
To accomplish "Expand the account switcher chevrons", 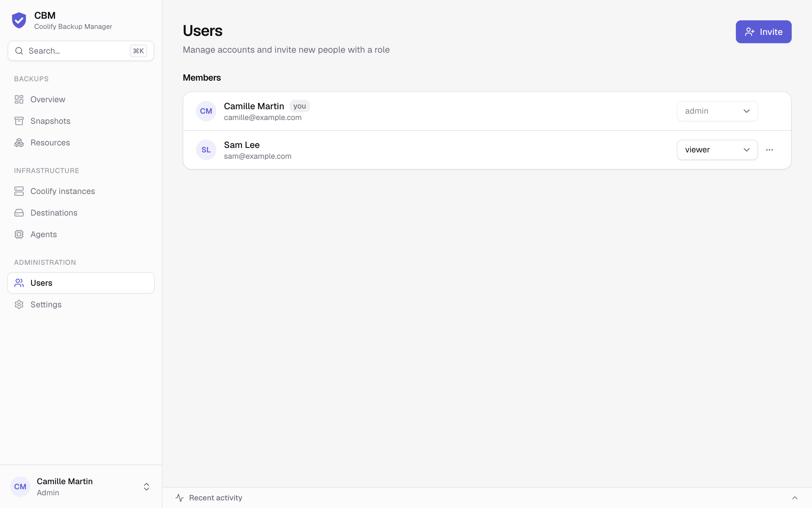I will (146, 486).
